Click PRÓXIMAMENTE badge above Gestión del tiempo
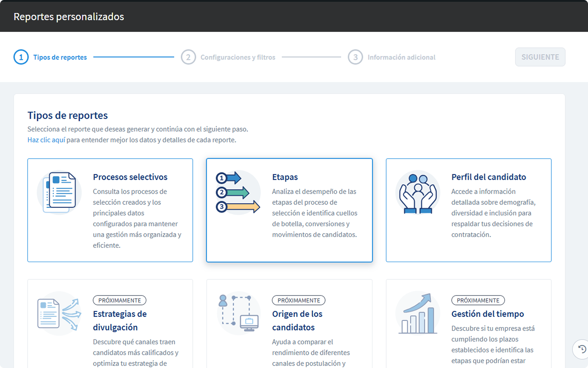588x368 pixels. coord(478,300)
